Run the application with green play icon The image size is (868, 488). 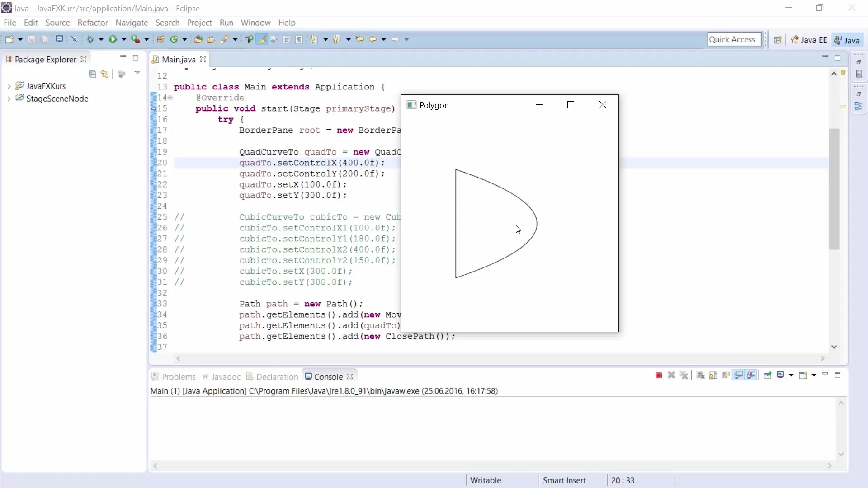click(x=113, y=39)
